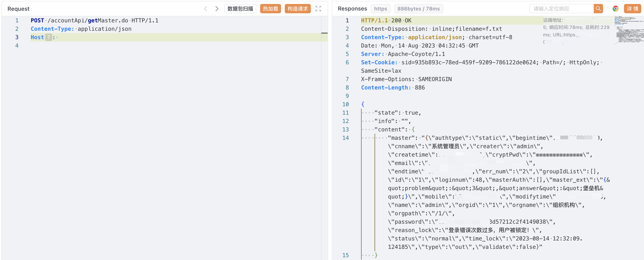Click the 数据包扫描 button
The height and width of the screenshot is (260, 644).
pos(240,9)
